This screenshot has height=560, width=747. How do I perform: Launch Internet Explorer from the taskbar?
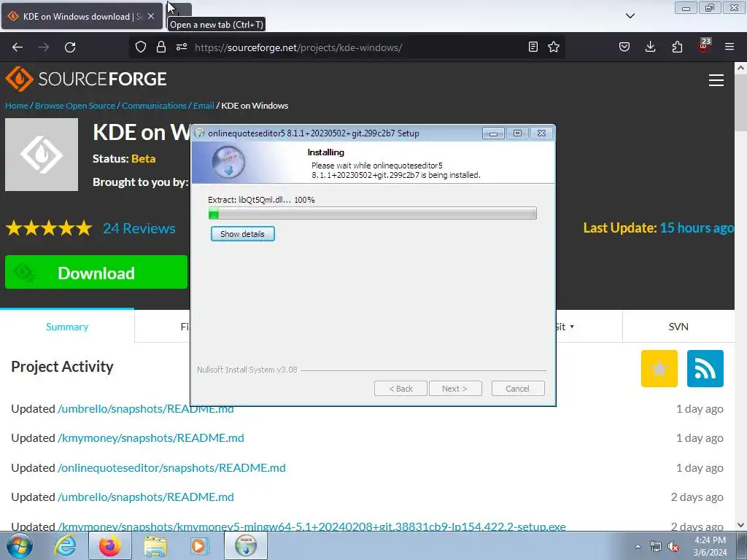pyautogui.click(x=65, y=545)
